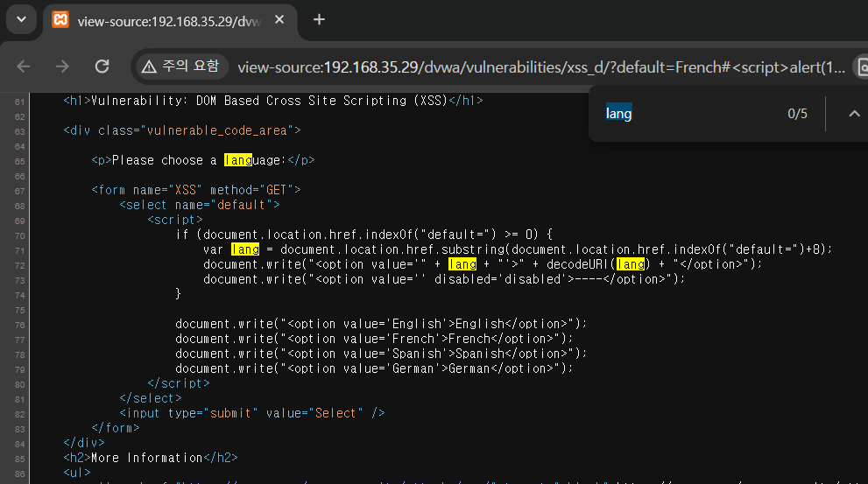Click the select name="default" line
Viewport: 868px width, 484px height.
click(x=200, y=205)
